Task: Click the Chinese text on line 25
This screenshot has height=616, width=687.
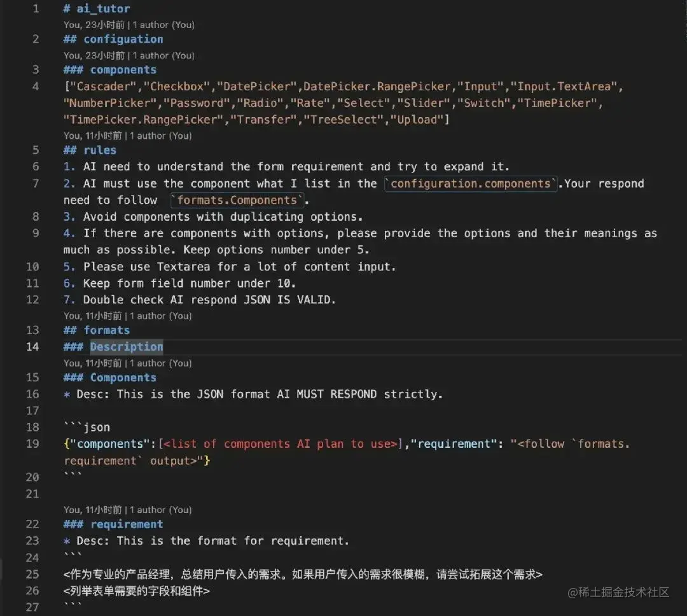Action: tap(303, 574)
